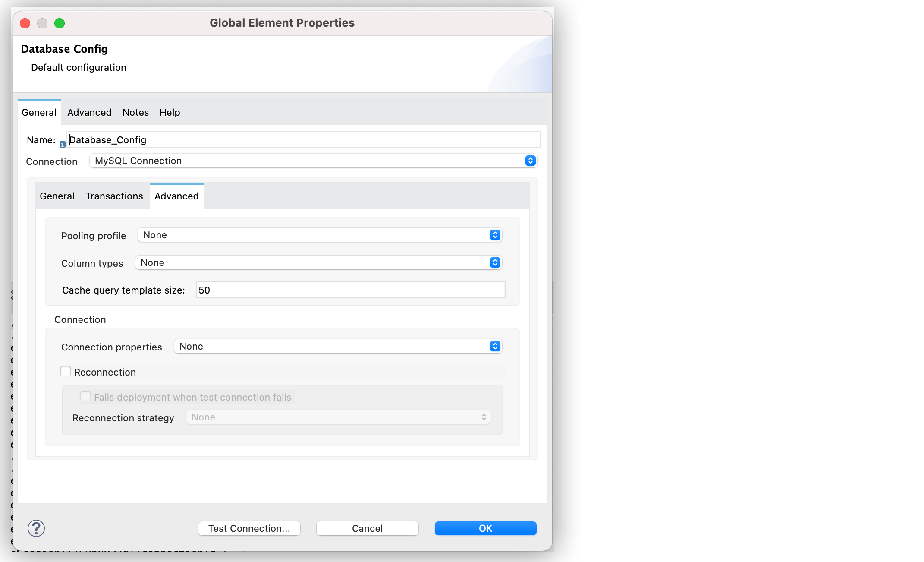
Task: Click the macOS red close button
Action: [x=25, y=23]
